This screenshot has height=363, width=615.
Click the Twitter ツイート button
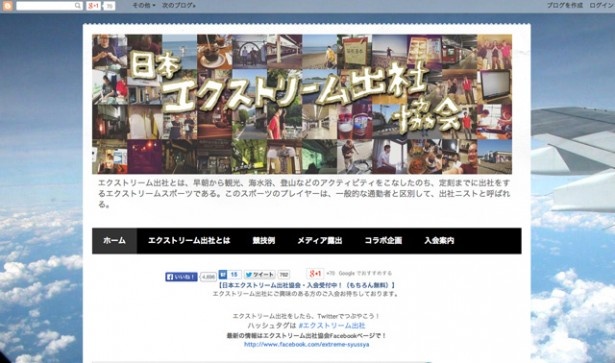tap(259, 275)
